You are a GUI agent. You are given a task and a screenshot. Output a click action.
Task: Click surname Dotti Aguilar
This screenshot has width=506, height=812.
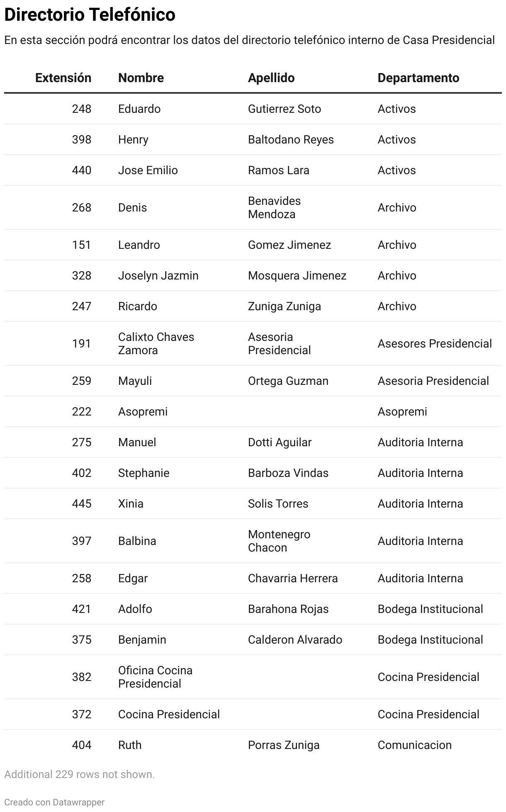(280, 442)
